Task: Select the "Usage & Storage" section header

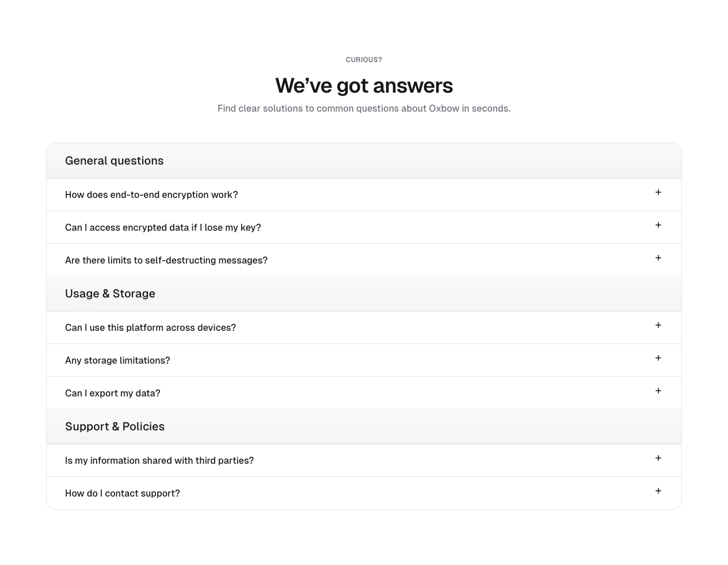Action: (x=110, y=293)
